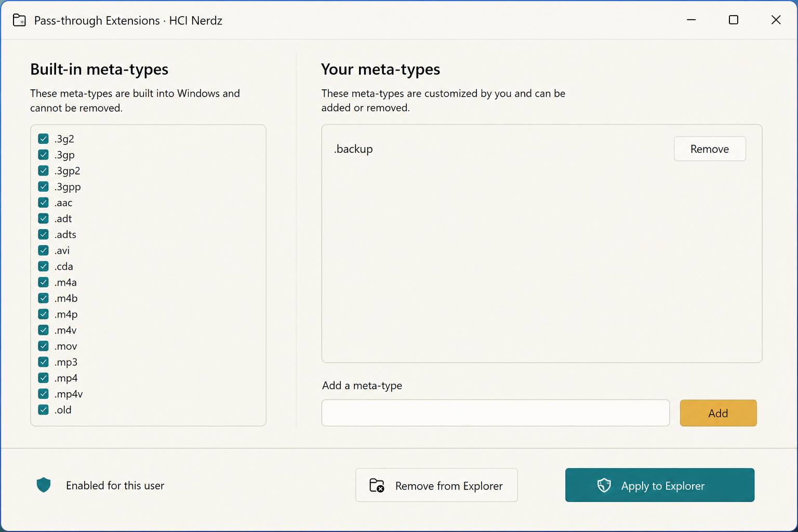Uncheck the .avi checkbox
This screenshot has width=798, height=532.
(x=44, y=250)
